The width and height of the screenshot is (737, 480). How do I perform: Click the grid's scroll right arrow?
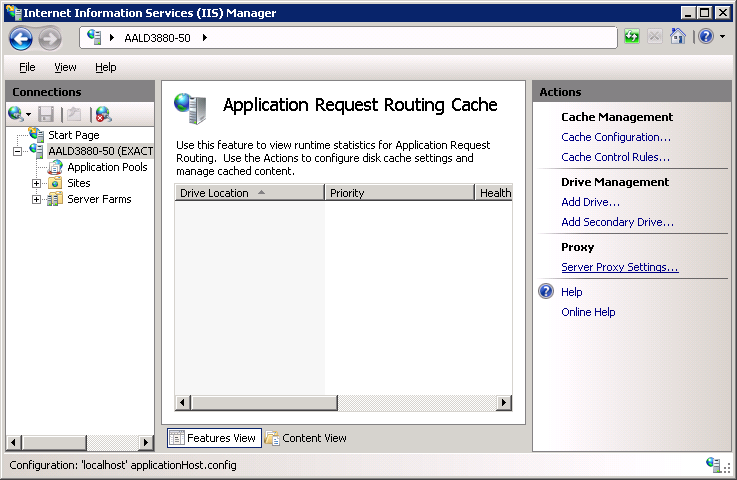504,402
